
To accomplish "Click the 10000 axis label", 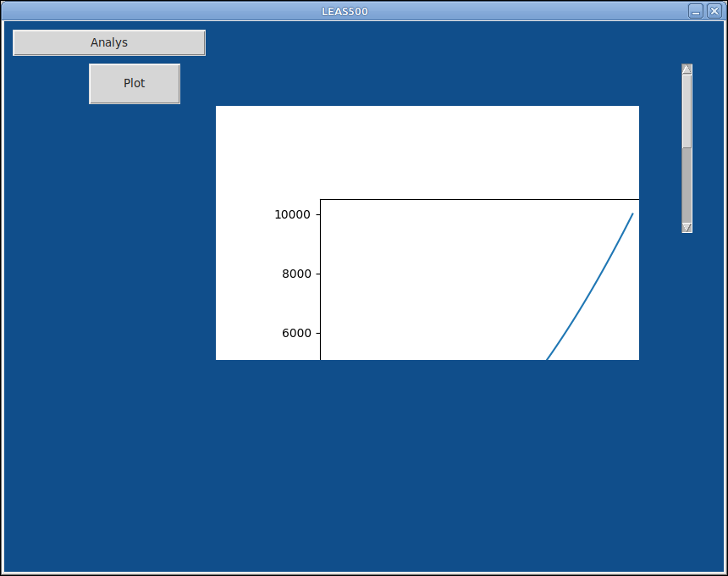I will click(291, 214).
